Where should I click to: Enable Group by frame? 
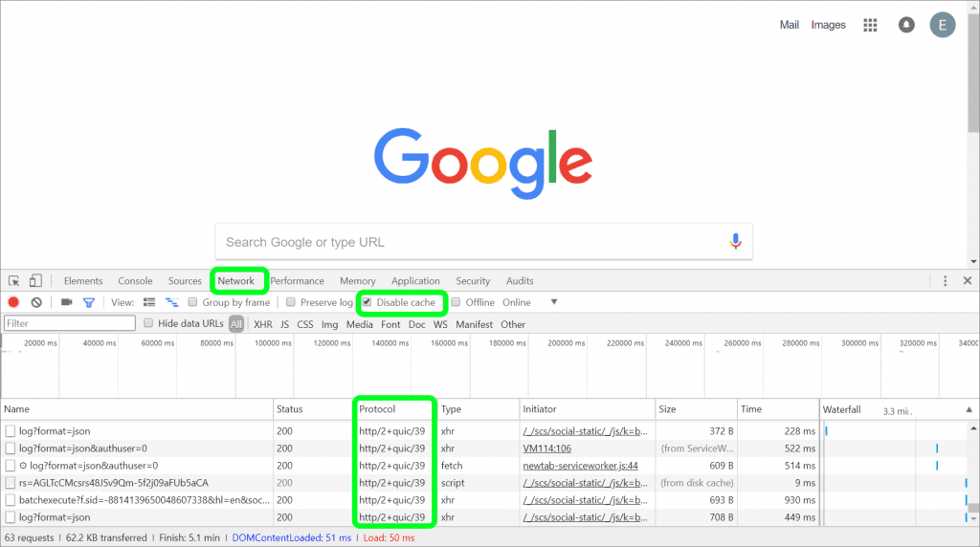[x=192, y=302]
